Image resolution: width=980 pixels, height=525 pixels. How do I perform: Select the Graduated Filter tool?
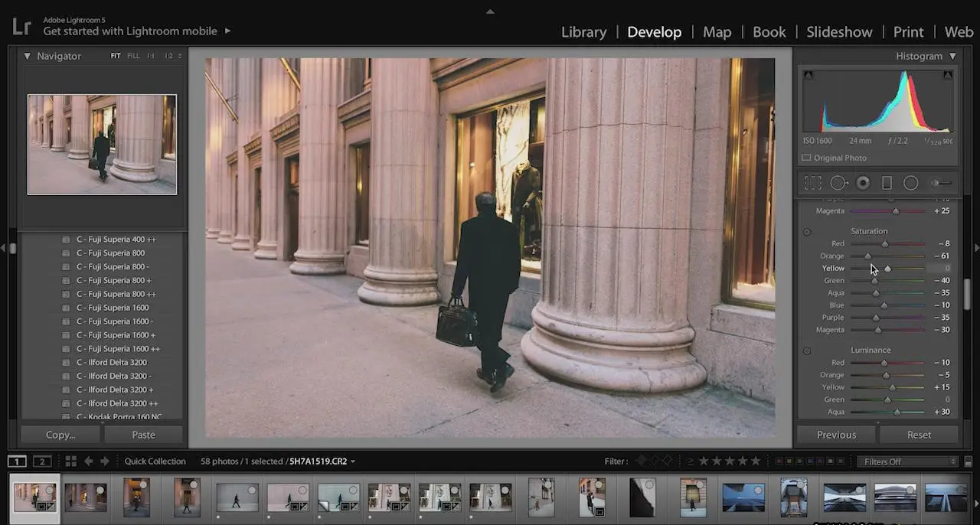[887, 183]
